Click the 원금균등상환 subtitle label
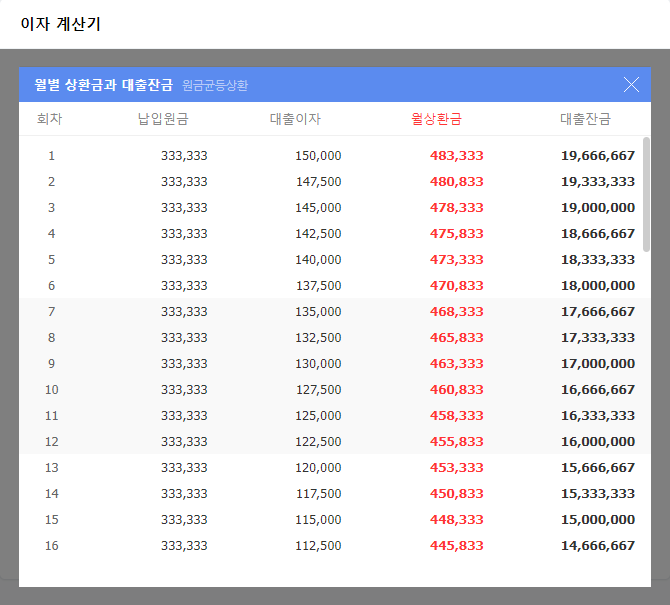Image resolution: width=670 pixels, height=605 pixels. coord(215,85)
